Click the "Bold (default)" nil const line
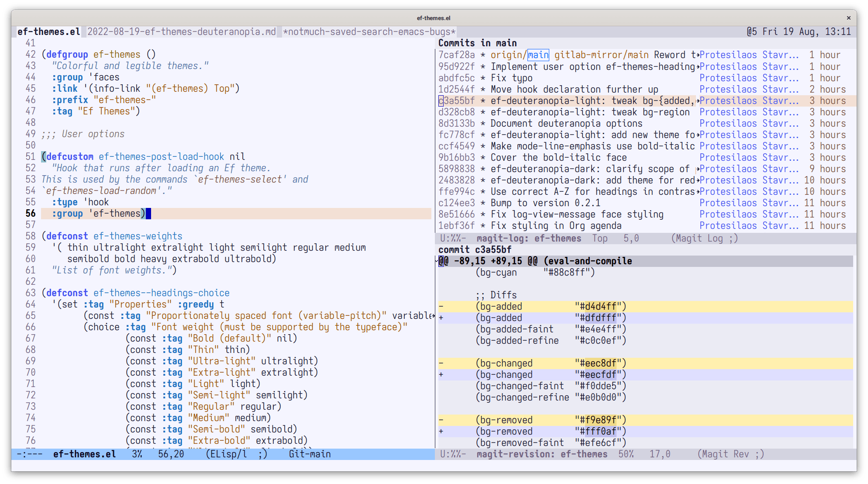The height and width of the screenshot is (484, 868). [211, 338]
